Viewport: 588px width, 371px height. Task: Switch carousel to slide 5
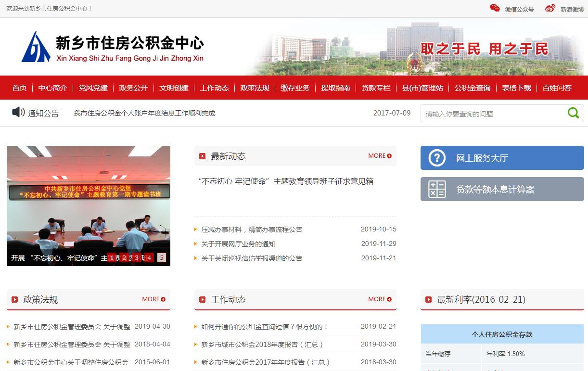pyautogui.click(x=162, y=257)
